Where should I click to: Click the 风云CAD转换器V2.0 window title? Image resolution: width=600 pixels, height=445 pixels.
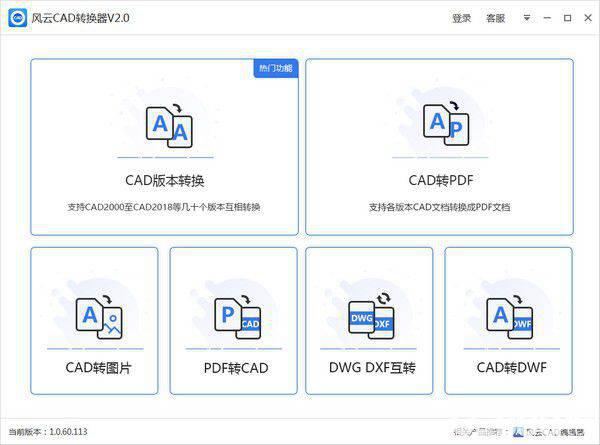pyautogui.click(x=80, y=18)
